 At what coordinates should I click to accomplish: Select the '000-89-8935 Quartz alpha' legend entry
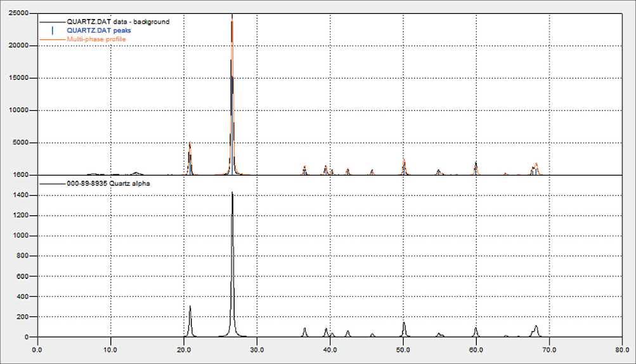108,183
